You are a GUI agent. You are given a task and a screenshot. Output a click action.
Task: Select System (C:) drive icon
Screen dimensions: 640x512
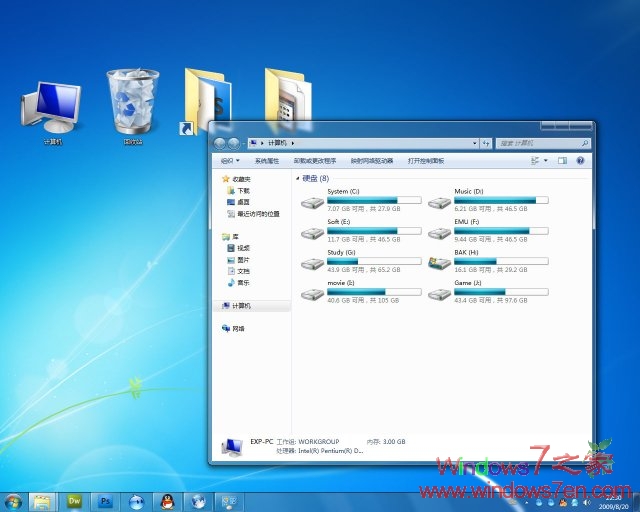312,203
